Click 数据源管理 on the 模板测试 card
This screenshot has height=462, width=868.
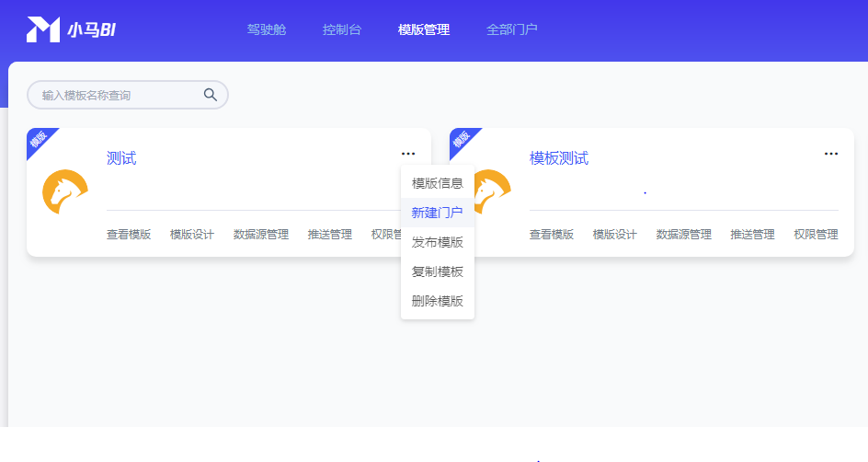pyautogui.click(x=683, y=235)
